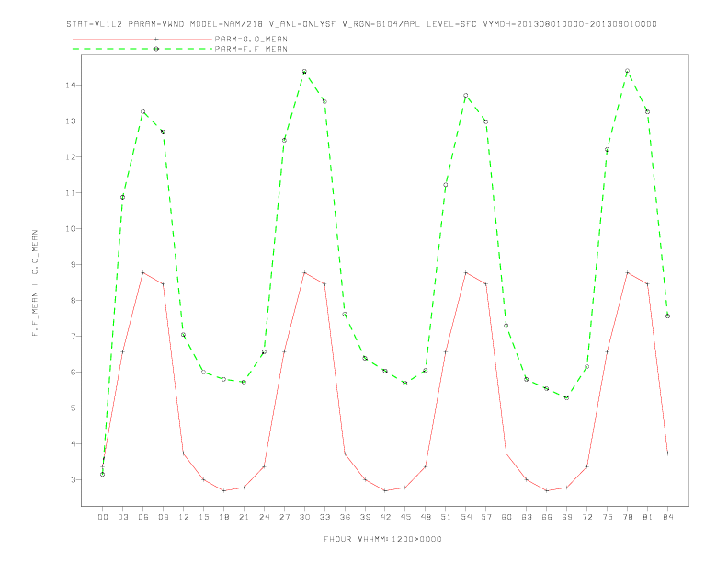Click the y-axis tick label 12

71,156
